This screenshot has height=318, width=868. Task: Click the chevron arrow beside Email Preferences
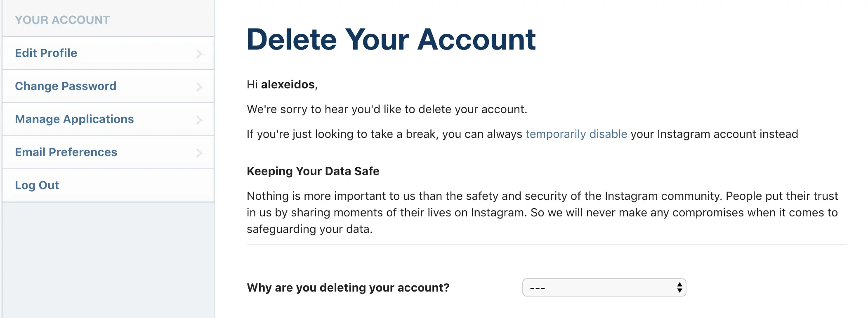coord(199,153)
